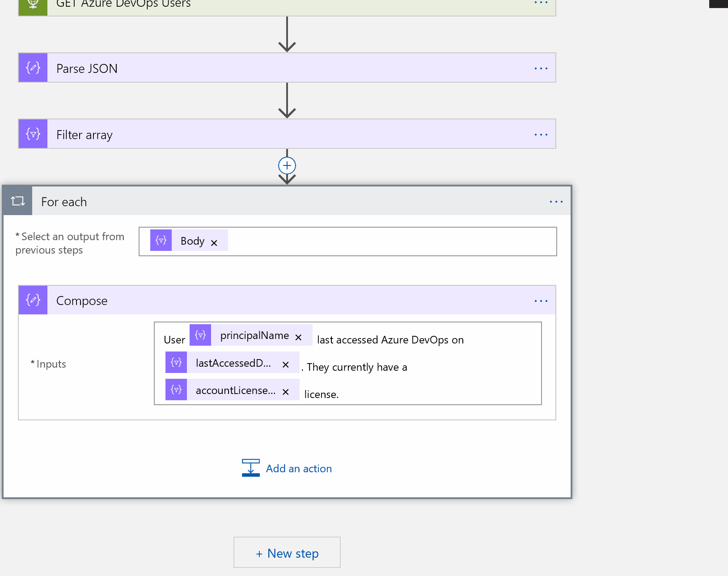The height and width of the screenshot is (576, 728).
Task: Open the GET Azure DevOps Users ellipsis menu
Action: click(x=541, y=3)
